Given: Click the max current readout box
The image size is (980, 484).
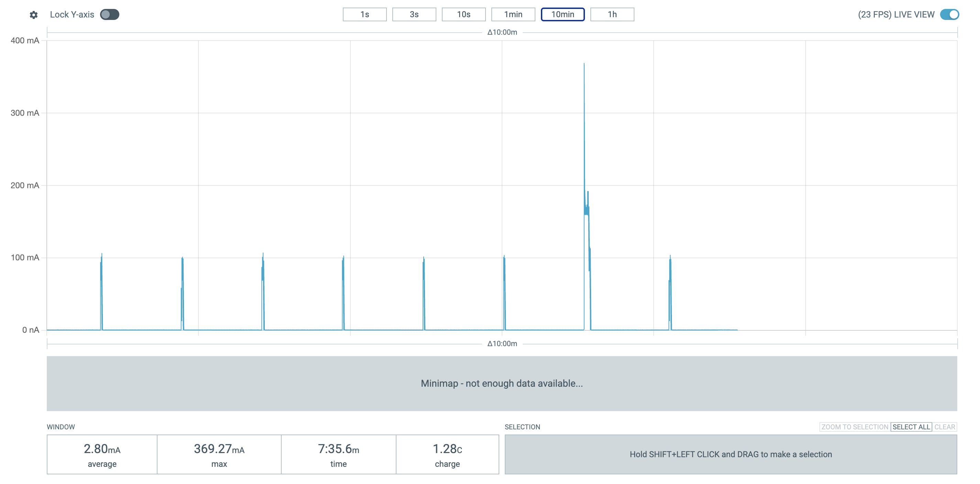Looking at the screenshot, I should (x=219, y=454).
